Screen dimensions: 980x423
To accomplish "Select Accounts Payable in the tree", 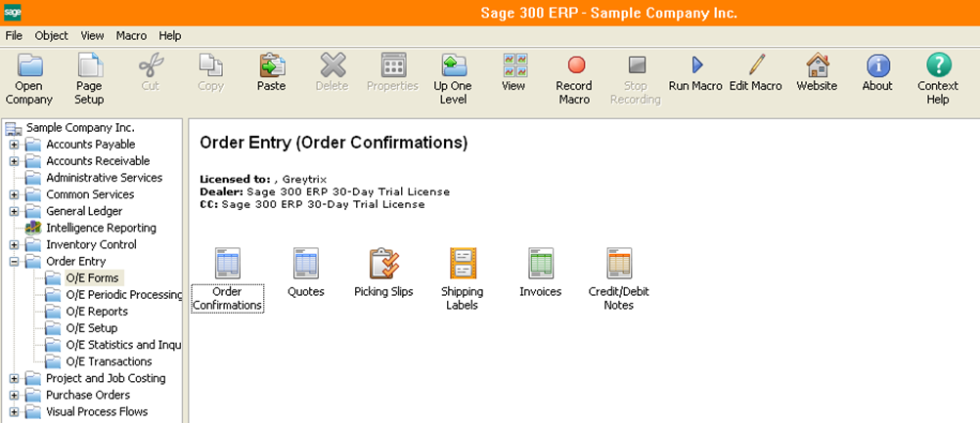I will (x=91, y=145).
